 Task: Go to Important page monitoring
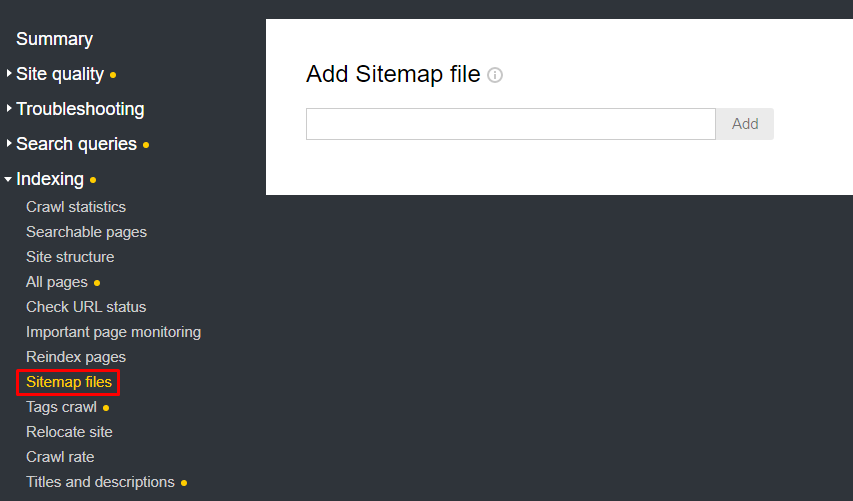pyautogui.click(x=113, y=332)
